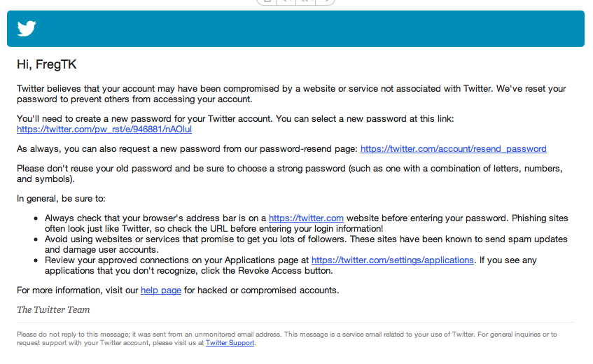Click the white Twitter bird logo
The width and height of the screenshot is (593, 364).
tap(27, 28)
